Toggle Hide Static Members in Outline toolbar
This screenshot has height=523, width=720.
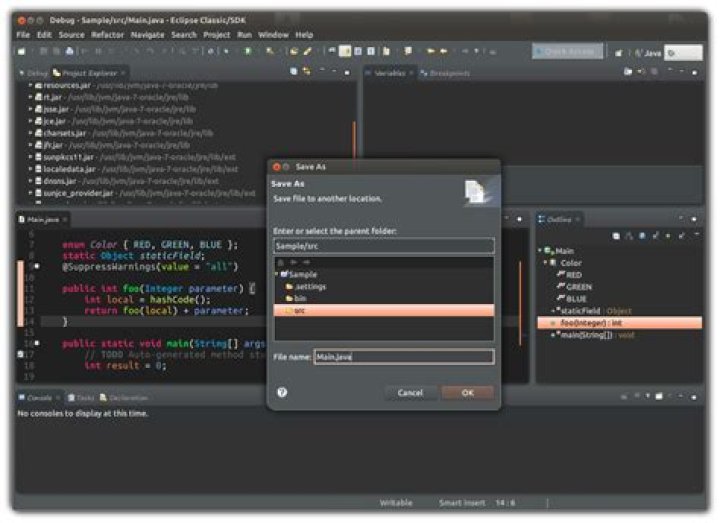tap(655, 236)
